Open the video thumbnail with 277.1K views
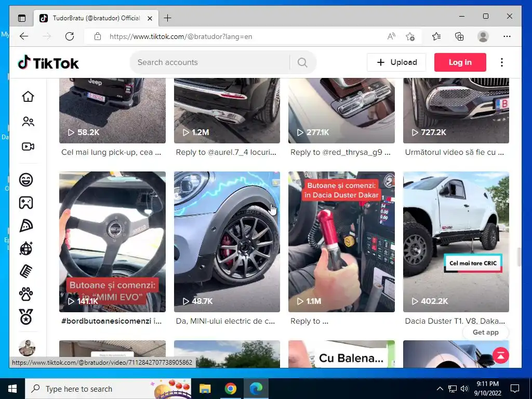Image resolution: width=532 pixels, height=399 pixels. (x=341, y=110)
